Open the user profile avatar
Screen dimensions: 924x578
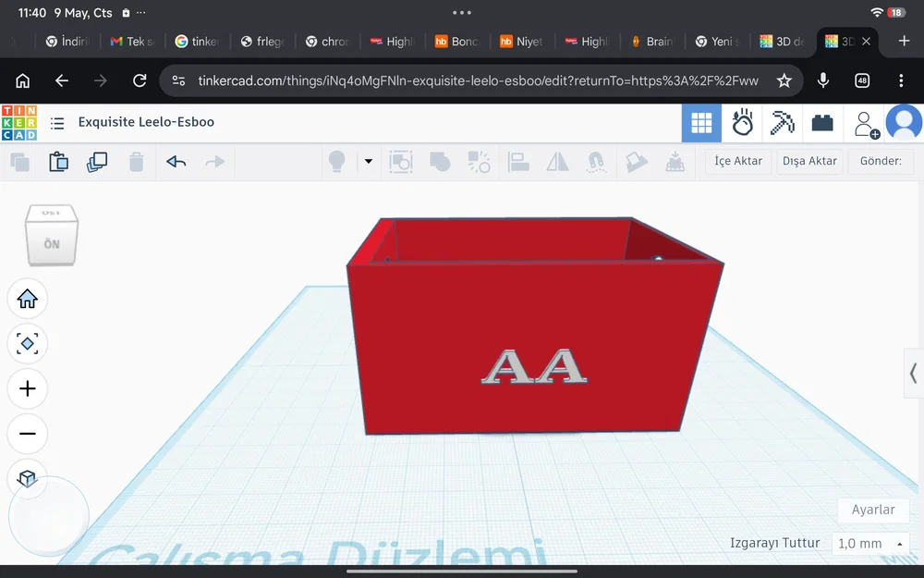[x=904, y=123]
